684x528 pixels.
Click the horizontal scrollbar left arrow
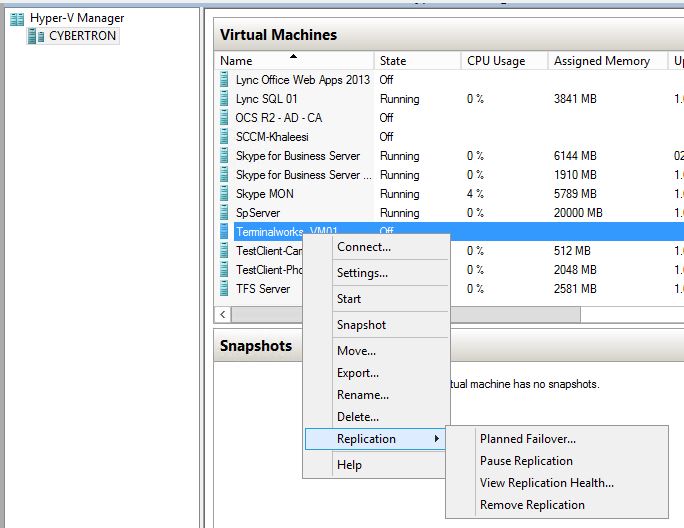coord(223,315)
